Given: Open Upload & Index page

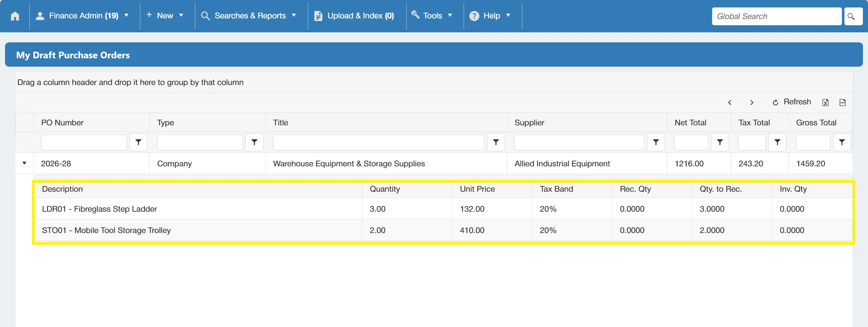Looking at the screenshot, I should (x=354, y=16).
